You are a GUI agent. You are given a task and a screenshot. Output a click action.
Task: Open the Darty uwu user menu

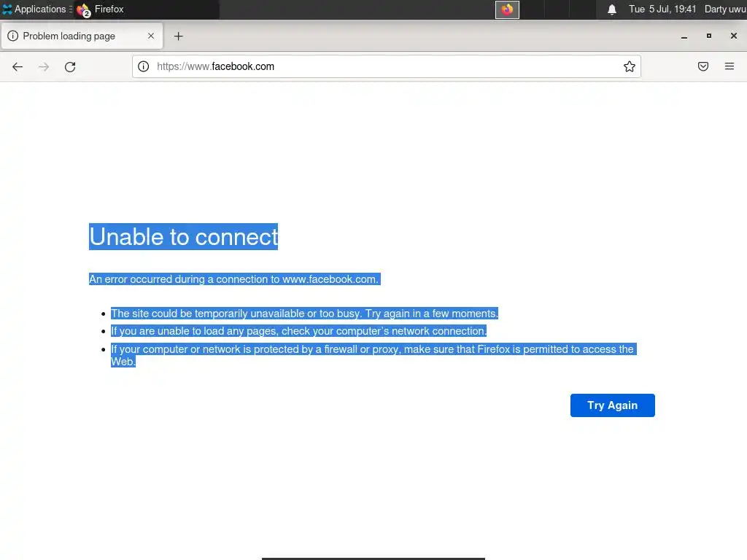[725, 9]
